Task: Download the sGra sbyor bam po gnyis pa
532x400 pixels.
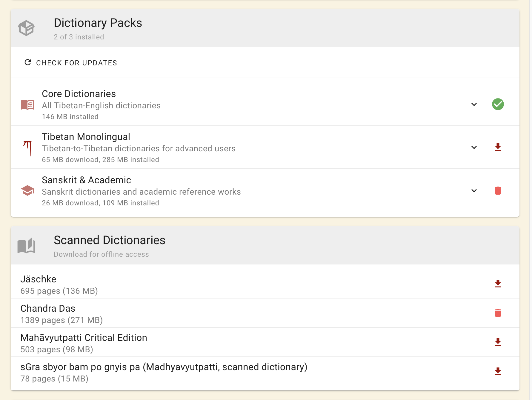Action: point(498,372)
